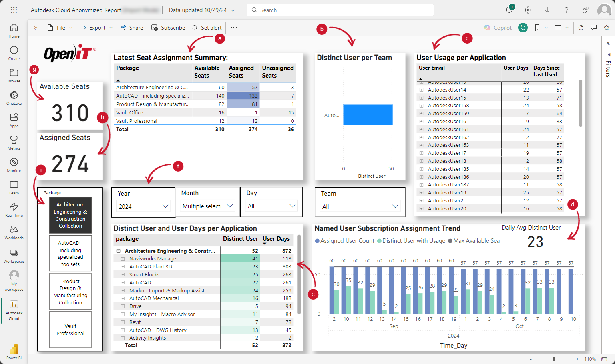Open Browse in the left navigation
Screen dimensions: 615x364
14,75
